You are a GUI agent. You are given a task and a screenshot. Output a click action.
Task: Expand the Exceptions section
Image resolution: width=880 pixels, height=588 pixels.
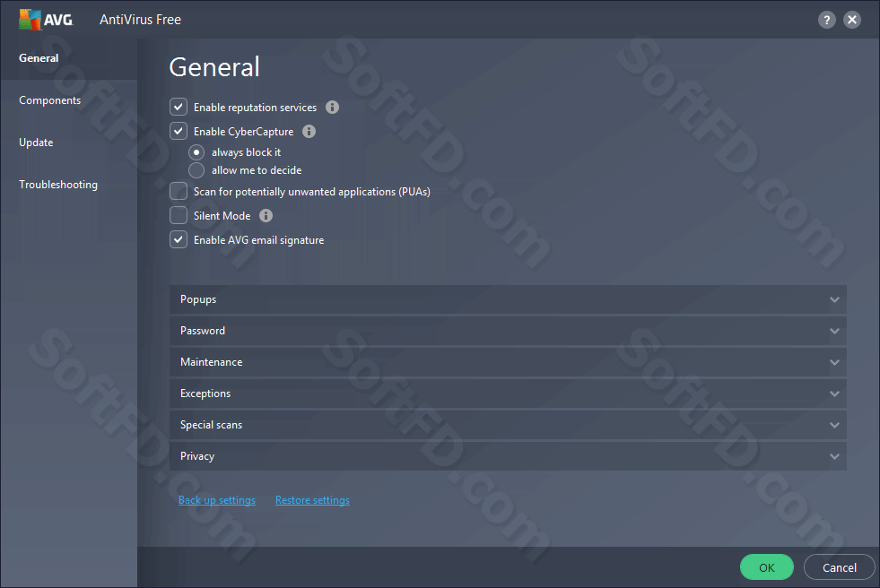point(508,393)
